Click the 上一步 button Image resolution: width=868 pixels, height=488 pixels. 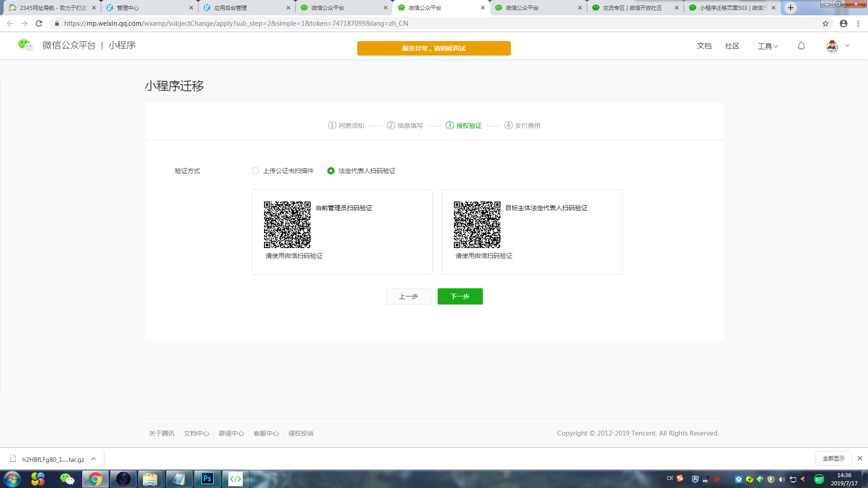[408, 296]
